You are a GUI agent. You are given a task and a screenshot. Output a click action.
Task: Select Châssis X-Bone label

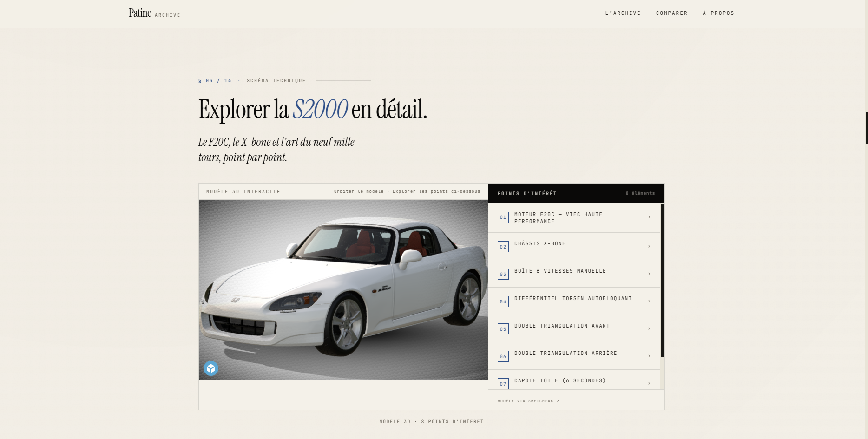click(x=540, y=243)
